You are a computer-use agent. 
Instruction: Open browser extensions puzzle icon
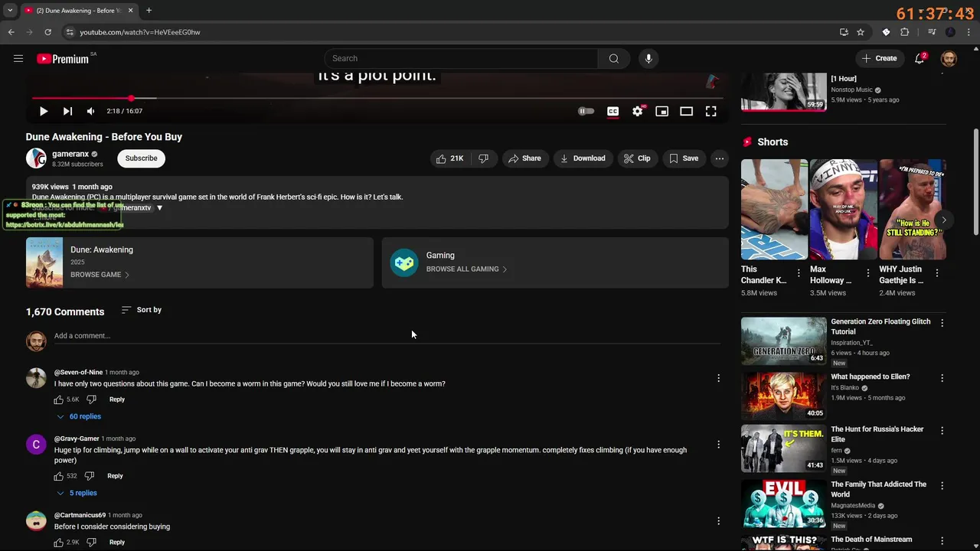coord(905,32)
